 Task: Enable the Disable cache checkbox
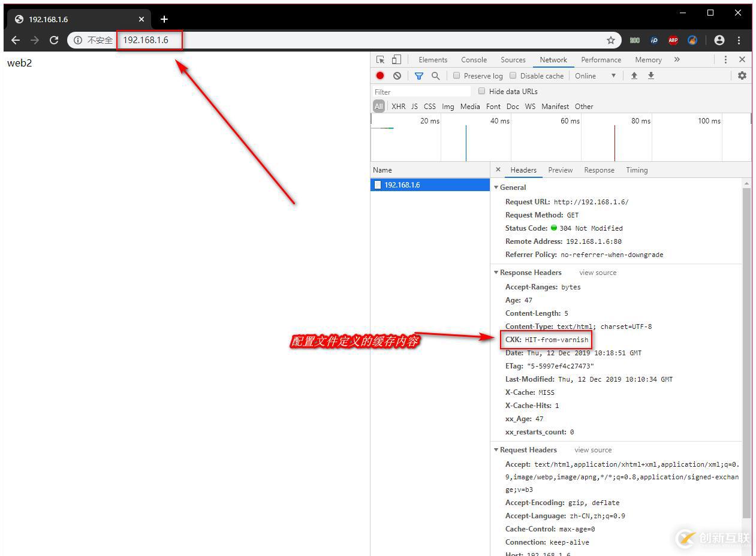click(513, 75)
